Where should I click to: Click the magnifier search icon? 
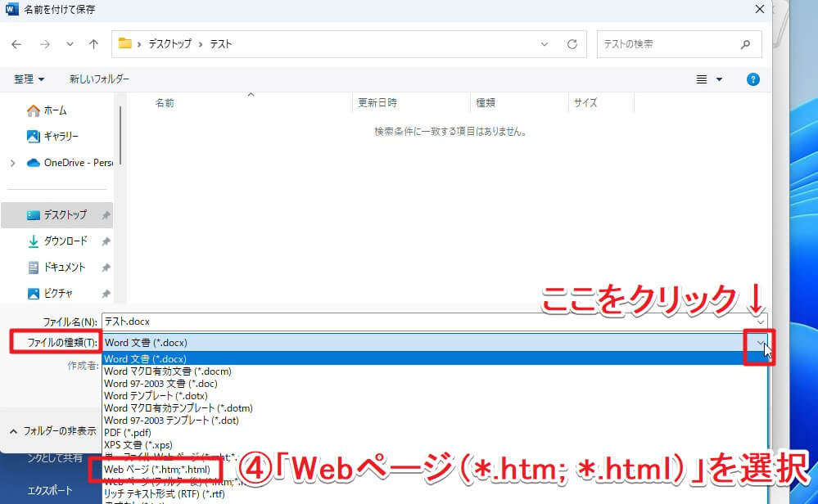coord(745,44)
